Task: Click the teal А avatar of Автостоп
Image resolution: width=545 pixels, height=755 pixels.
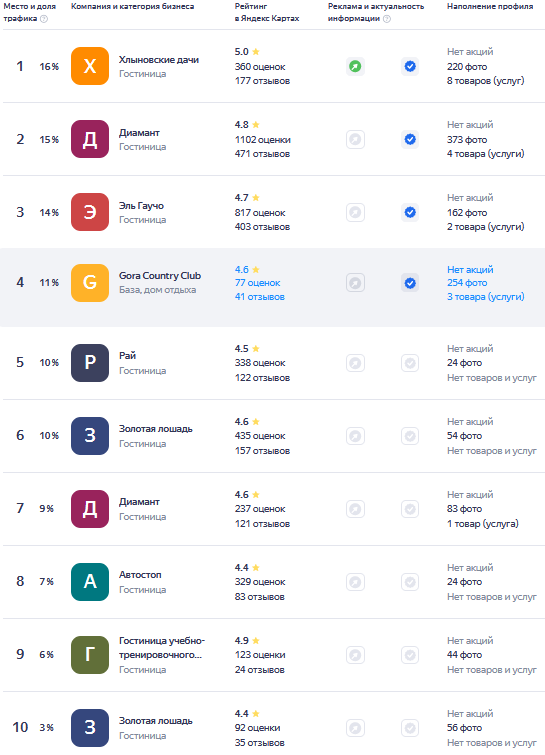Action: [x=90, y=582]
